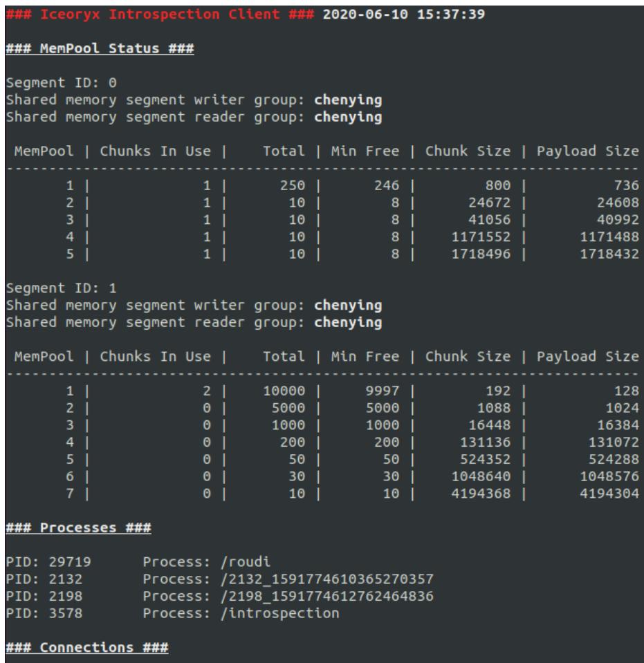This screenshot has width=644, height=663.
Task: Click the timestamp 2020-06-10 15:37:39
Action: click(x=404, y=15)
